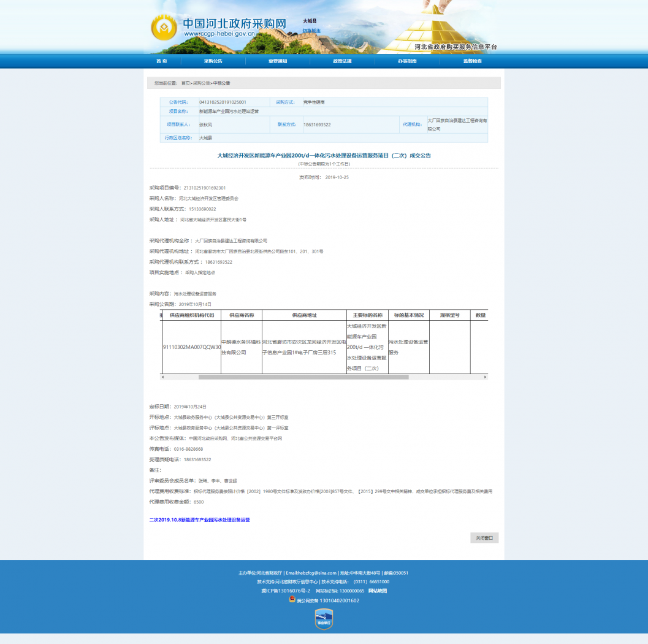
Task: Click the 事业单位 shield badge in footer
Action: tap(324, 619)
